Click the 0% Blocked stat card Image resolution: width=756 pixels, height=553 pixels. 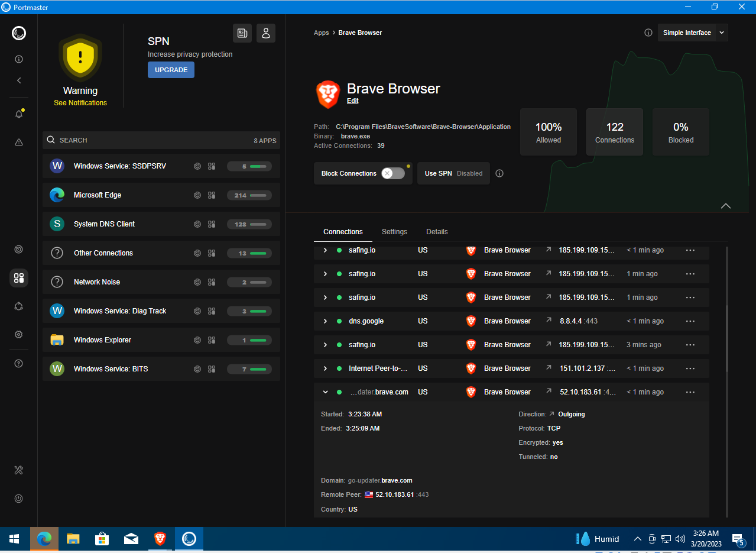[x=681, y=132]
